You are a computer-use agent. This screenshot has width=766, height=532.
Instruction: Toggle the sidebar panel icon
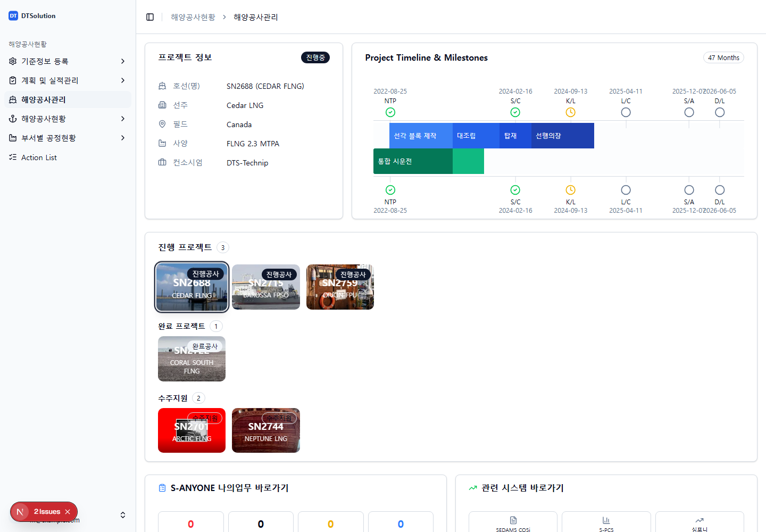pos(150,17)
